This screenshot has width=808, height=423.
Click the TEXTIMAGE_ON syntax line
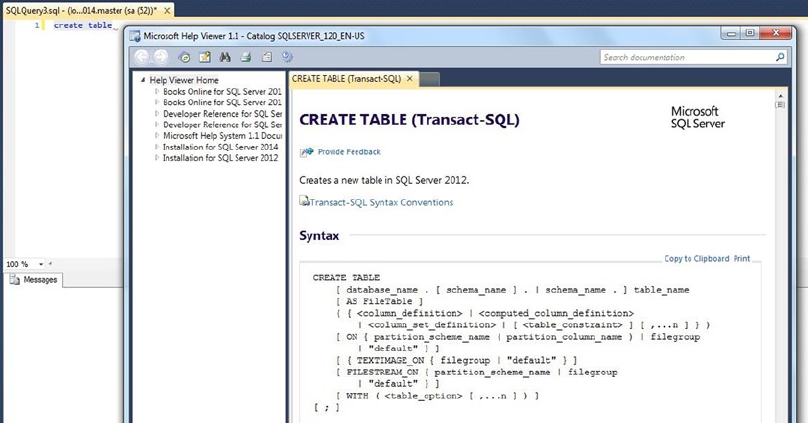pyautogui.click(x=457, y=360)
